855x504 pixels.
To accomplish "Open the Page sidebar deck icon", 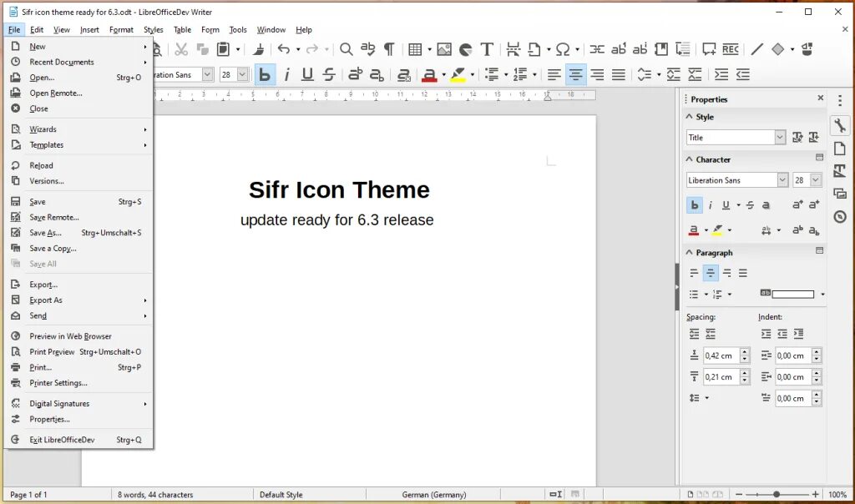I will (x=840, y=149).
